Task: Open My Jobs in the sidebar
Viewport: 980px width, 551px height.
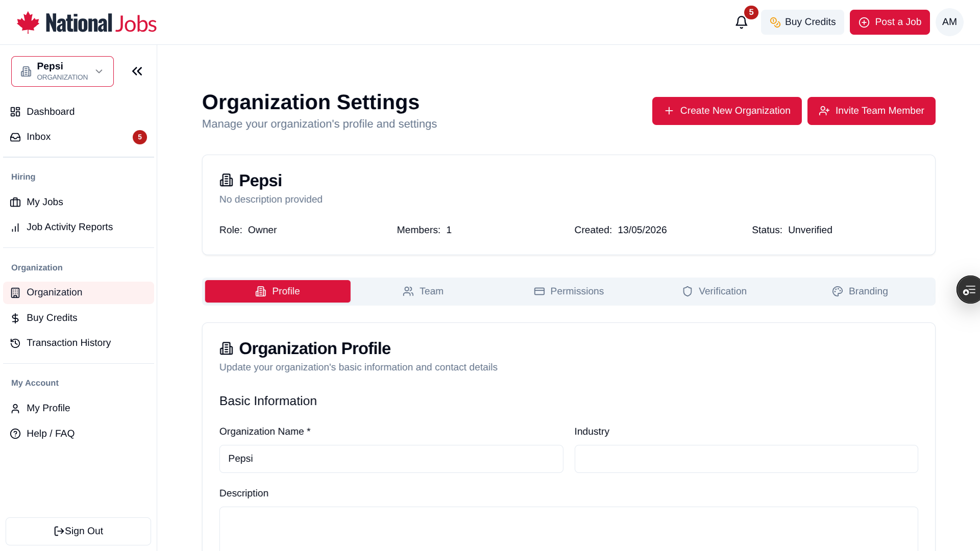Action: (79, 202)
